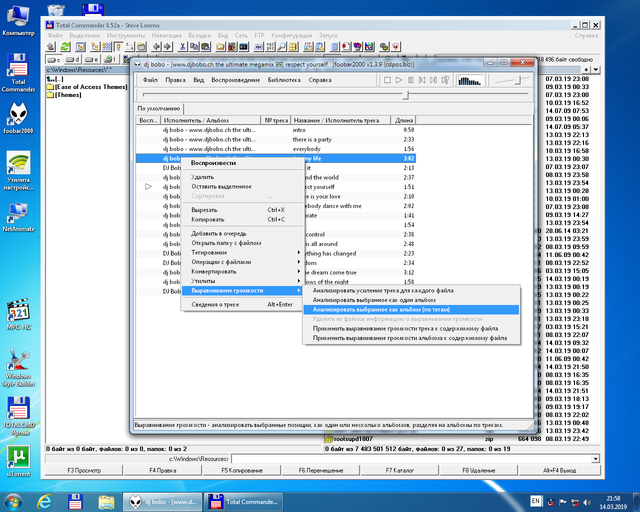Skip to previous track button
640x512 pixels.
(x=422, y=80)
